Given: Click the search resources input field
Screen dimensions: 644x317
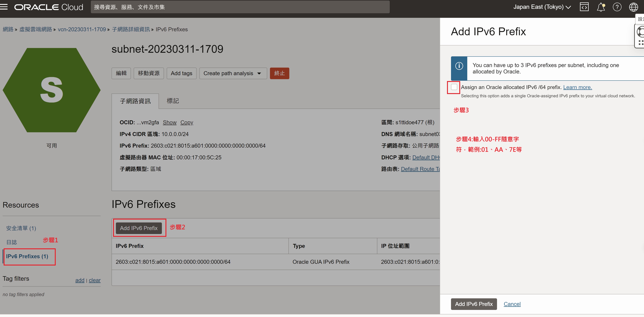Looking at the screenshot, I should point(240,7).
